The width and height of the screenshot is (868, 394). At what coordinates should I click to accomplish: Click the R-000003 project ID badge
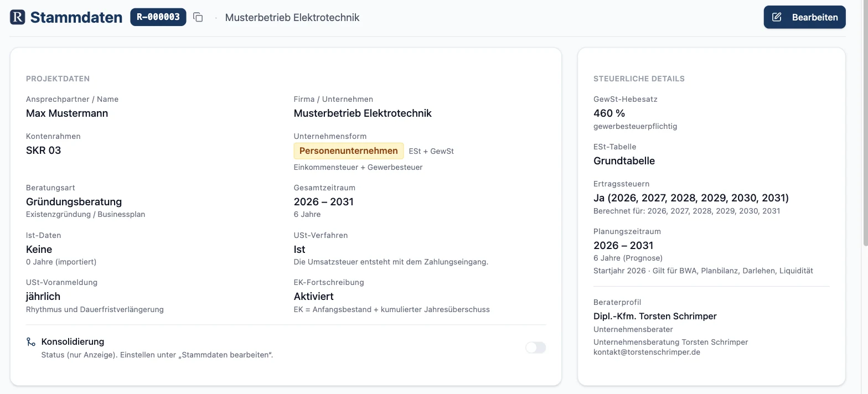point(158,17)
